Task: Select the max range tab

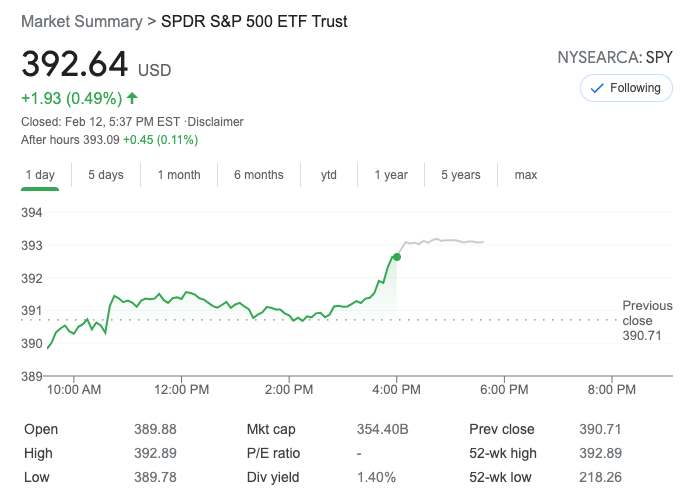Action: [x=526, y=175]
